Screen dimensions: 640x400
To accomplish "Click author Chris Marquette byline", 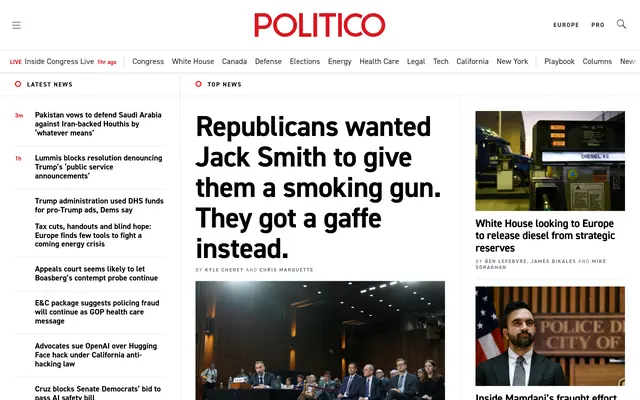I will 286,270.
